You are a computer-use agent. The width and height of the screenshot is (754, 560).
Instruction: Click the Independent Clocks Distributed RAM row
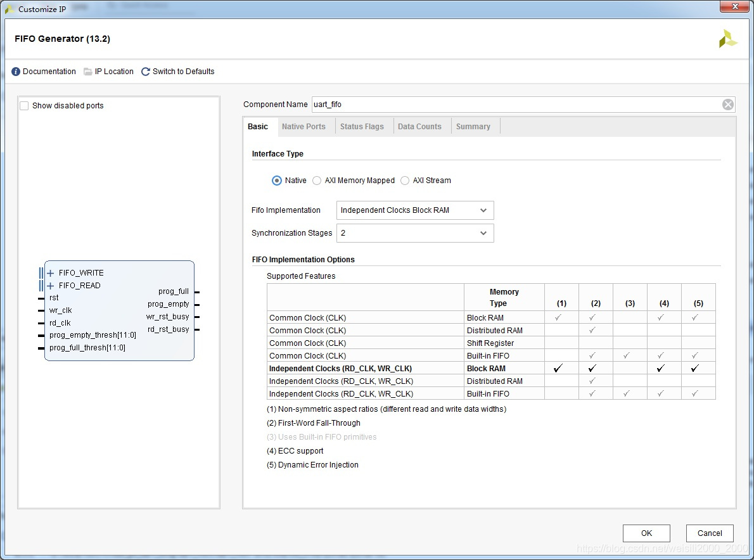click(x=491, y=381)
